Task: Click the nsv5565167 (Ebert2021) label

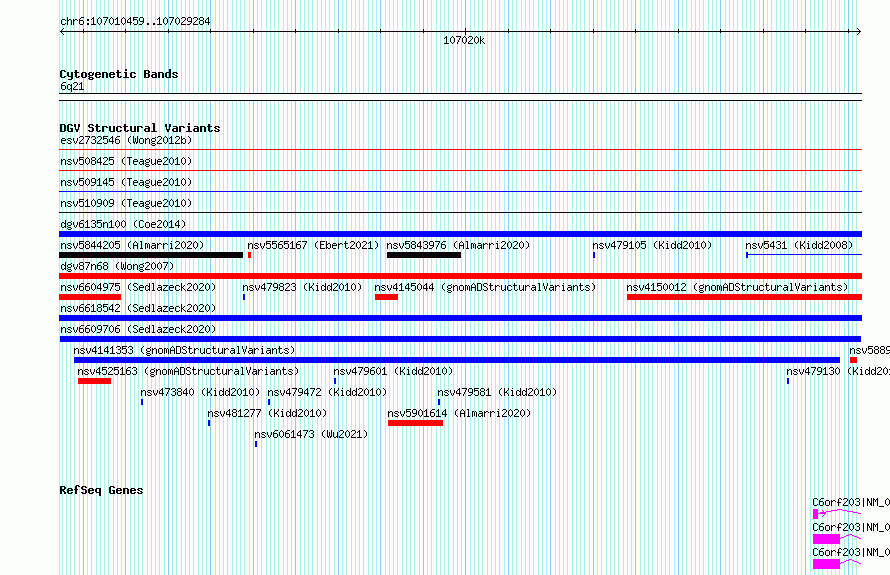Action: pos(313,245)
